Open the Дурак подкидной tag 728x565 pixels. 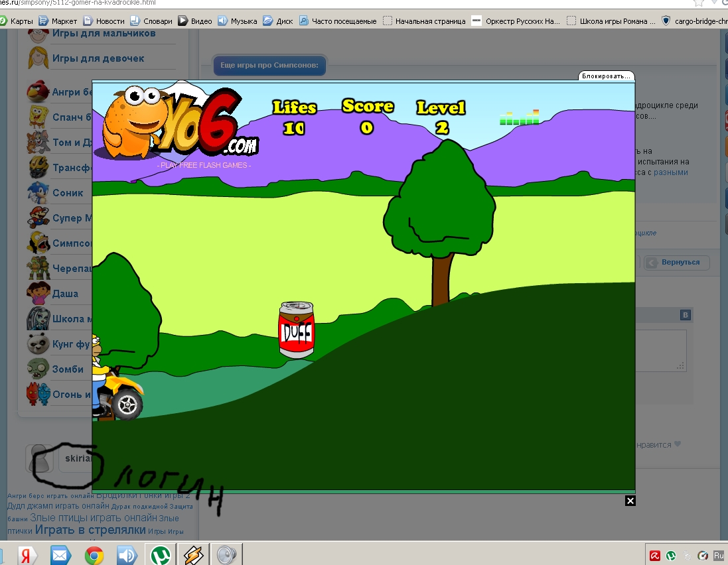140,507
